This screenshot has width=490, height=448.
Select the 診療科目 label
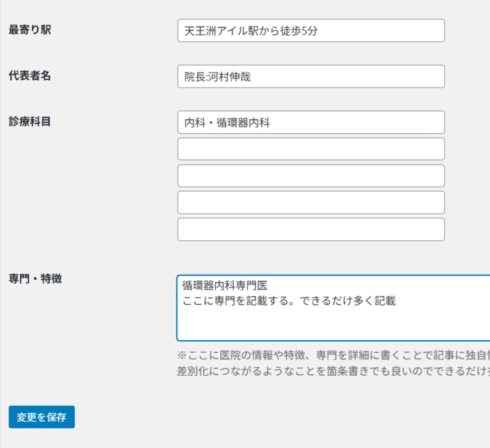point(30,121)
